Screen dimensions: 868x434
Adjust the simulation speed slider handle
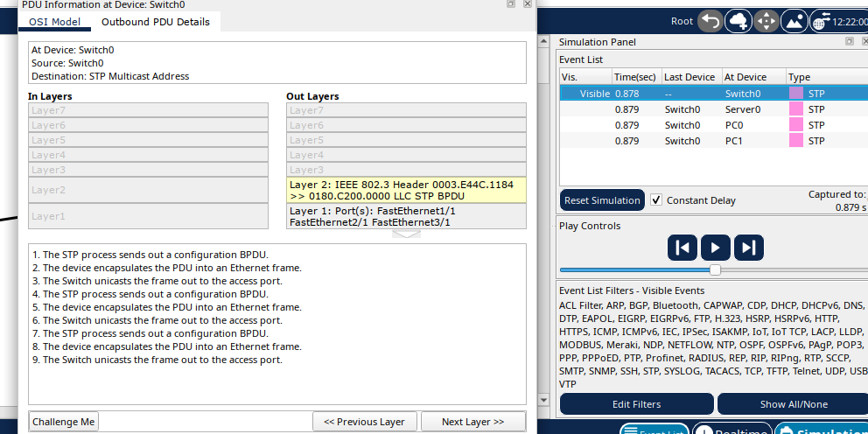[716, 269]
